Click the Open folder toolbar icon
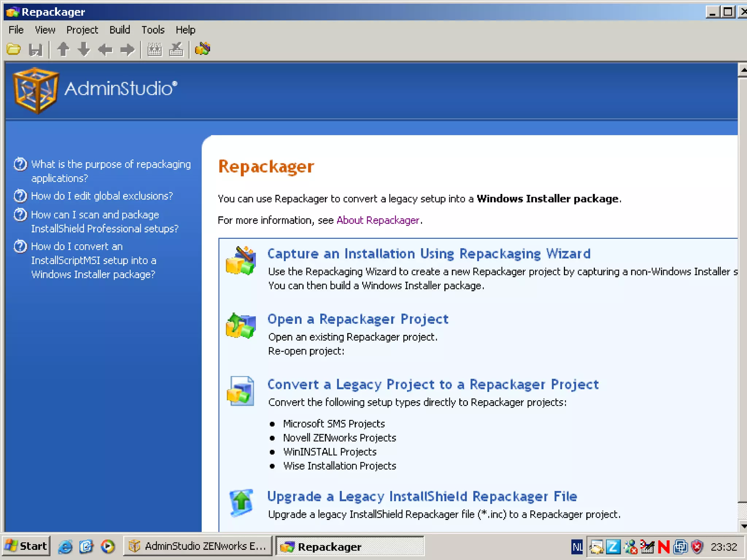This screenshot has height=560, width=747. [14, 49]
